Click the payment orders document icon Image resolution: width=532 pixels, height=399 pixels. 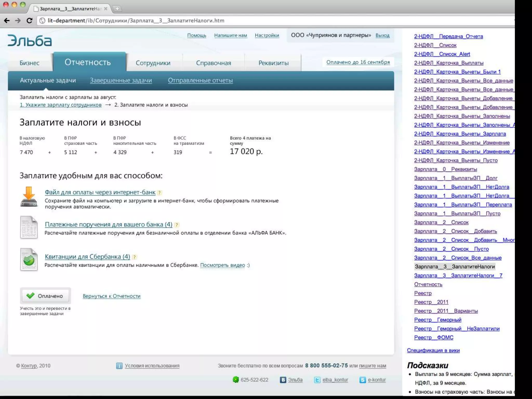tap(29, 227)
